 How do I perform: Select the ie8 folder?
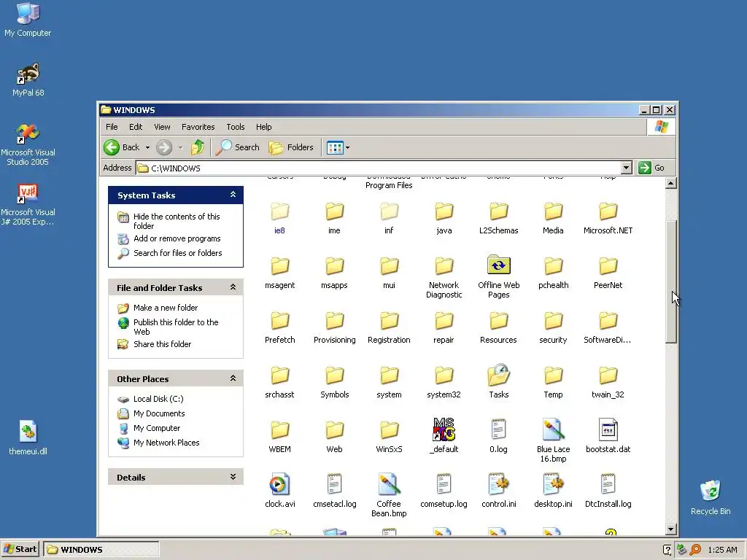[279, 217]
